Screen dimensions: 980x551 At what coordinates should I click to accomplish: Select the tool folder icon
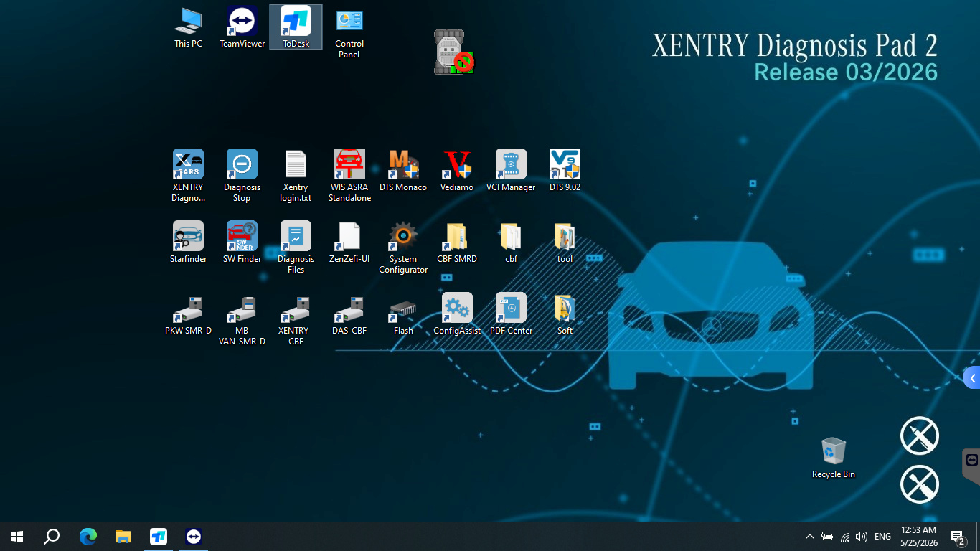(x=565, y=242)
